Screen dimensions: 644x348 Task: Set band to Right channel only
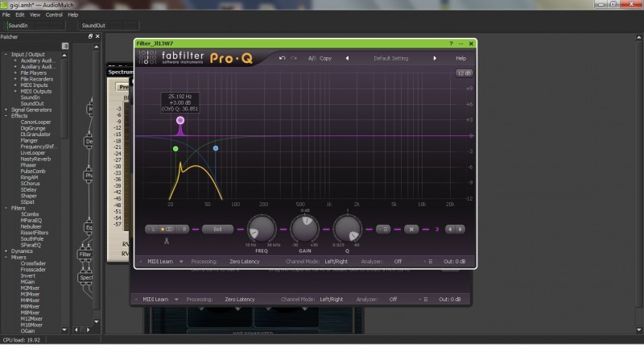tap(184, 230)
